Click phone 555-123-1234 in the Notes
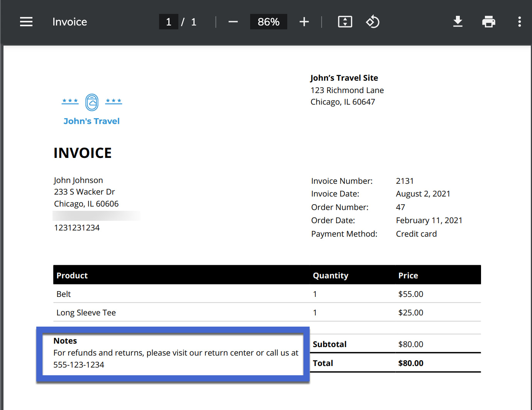This screenshot has height=410, width=532. click(78, 364)
